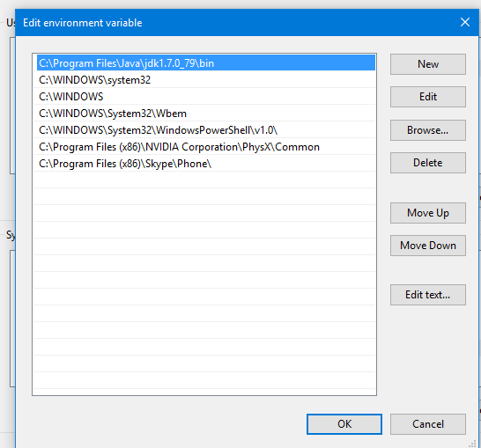
Task: Click the New button
Action: (x=427, y=64)
